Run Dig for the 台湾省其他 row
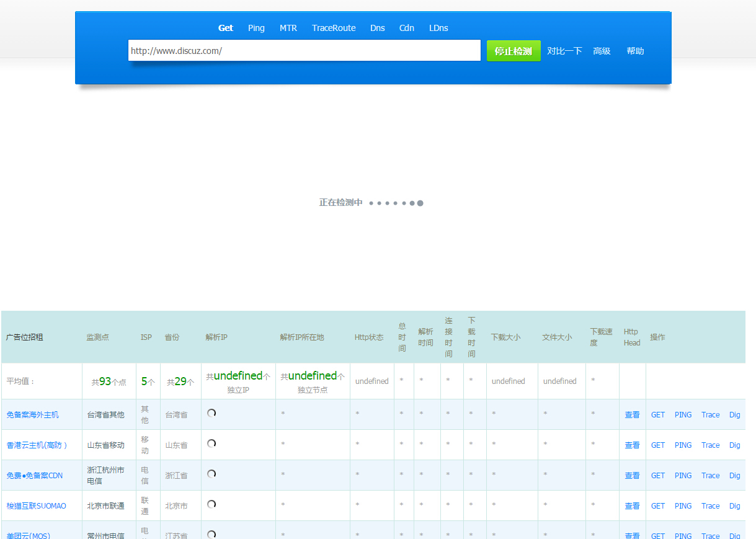The height and width of the screenshot is (539, 756). point(734,415)
